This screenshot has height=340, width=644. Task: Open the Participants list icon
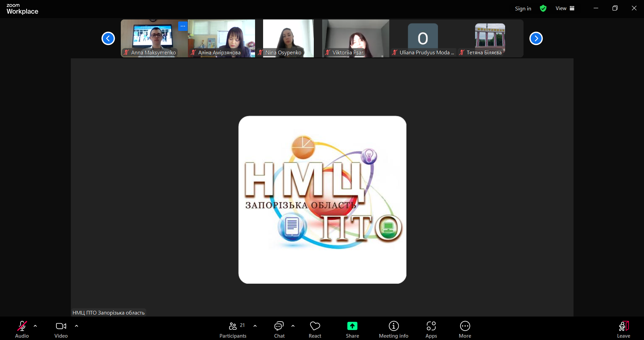[x=233, y=326]
